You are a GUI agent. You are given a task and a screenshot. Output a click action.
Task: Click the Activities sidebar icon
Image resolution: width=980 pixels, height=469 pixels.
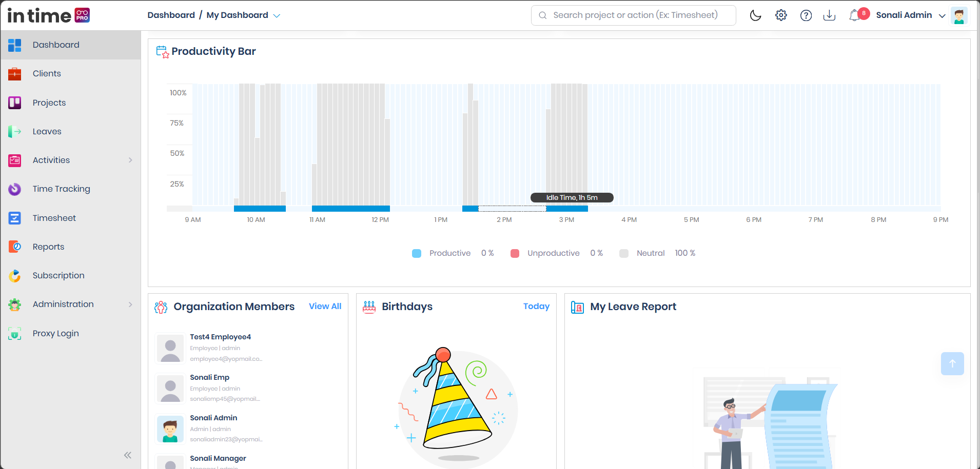click(x=15, y=160)
